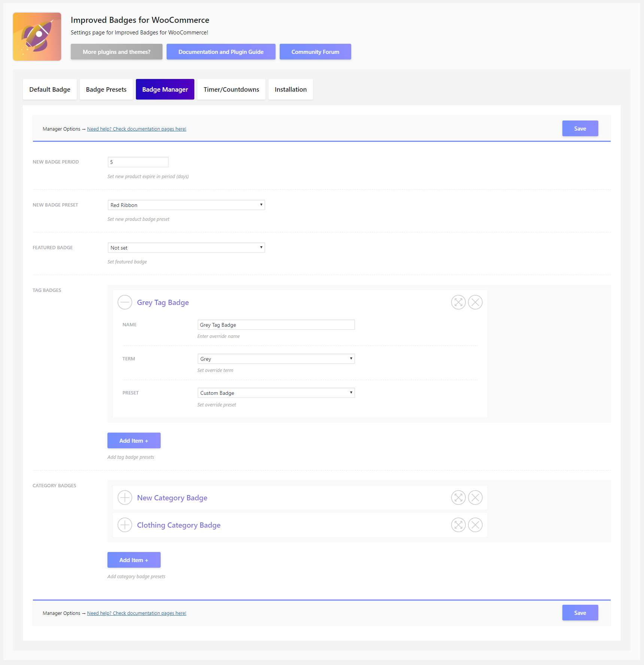Open the Timer/Countdowns tab
The width and height of the screenshot is (644, 665).
[231, 89]
